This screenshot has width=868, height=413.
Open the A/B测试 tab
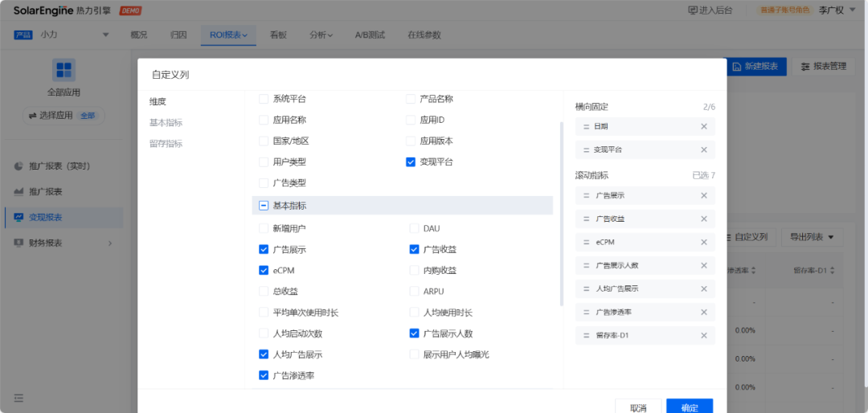(370, 35)
